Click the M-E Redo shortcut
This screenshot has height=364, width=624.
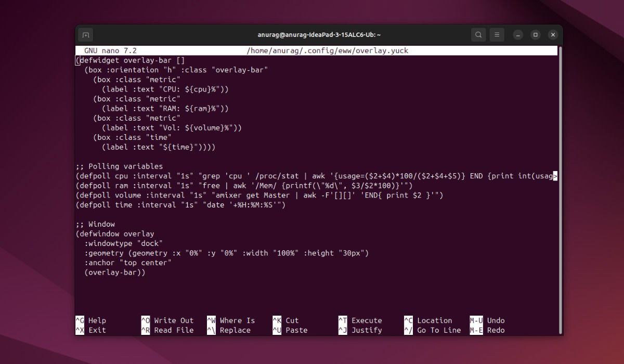click(487, 330)
